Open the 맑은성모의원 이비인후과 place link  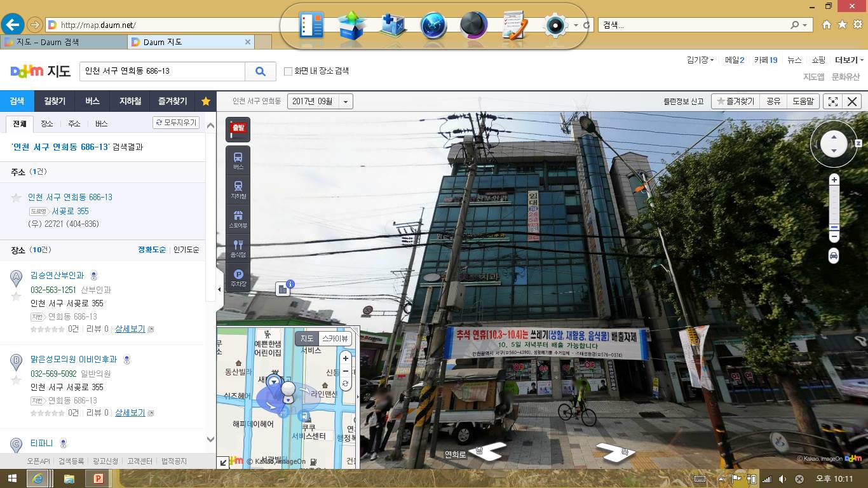75,360
